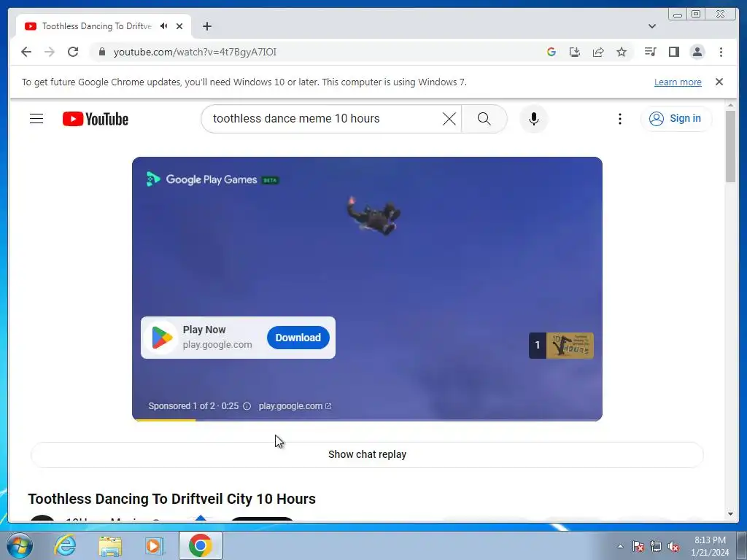The width and height of the screenshot is (747, 560).
Task: Open the Chrome profile avatar
Action: coord(697,52)
